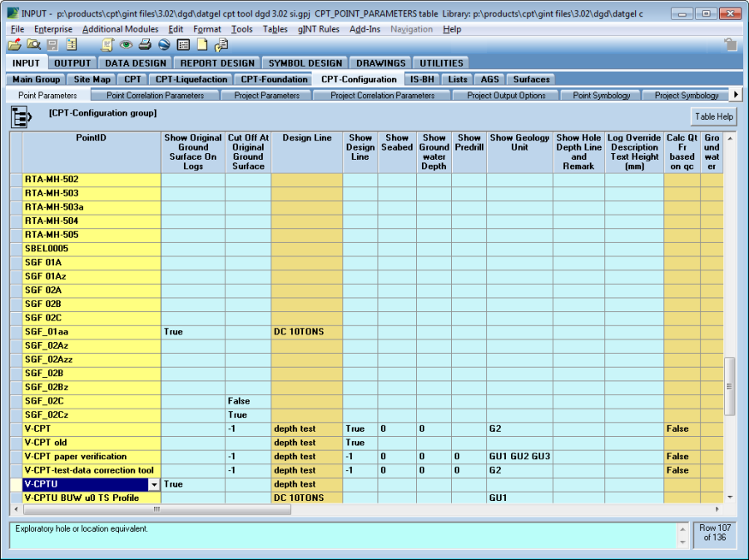
Task: Select the True cell in SGF_01aa row
Action: [192, 331]
